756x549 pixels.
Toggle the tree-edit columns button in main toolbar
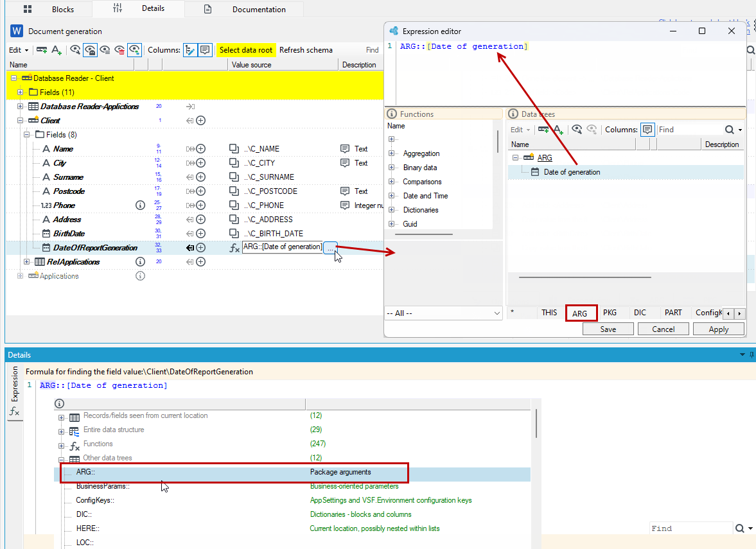pos(191,49)
